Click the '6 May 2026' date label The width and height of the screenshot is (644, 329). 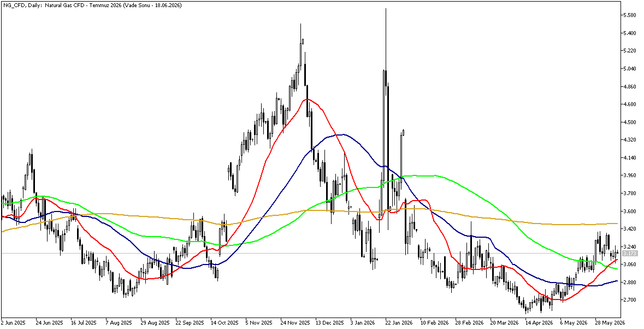tap(574, 323)
